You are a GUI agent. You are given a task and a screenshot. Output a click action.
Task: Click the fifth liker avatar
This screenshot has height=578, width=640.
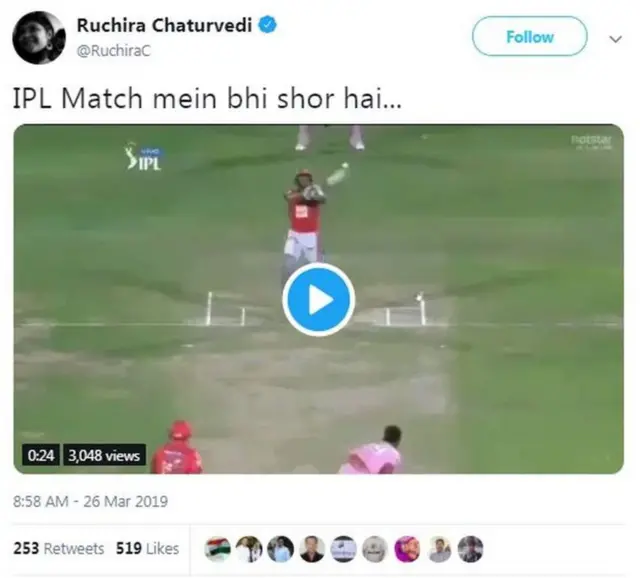pos(344,549)
